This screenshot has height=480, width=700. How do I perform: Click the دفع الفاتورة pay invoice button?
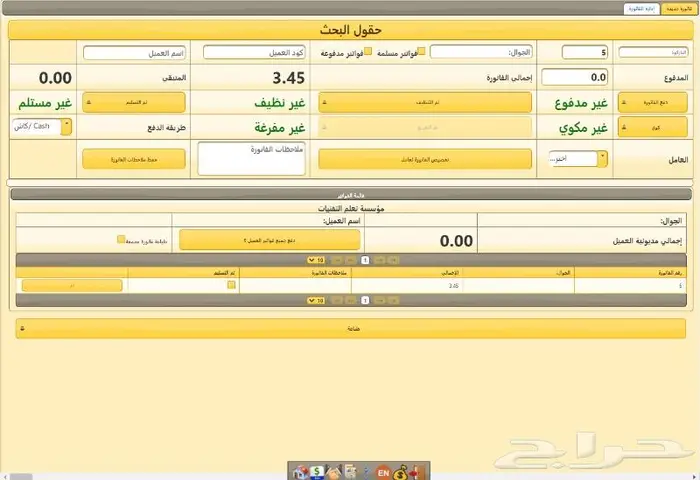pos(653,103)
